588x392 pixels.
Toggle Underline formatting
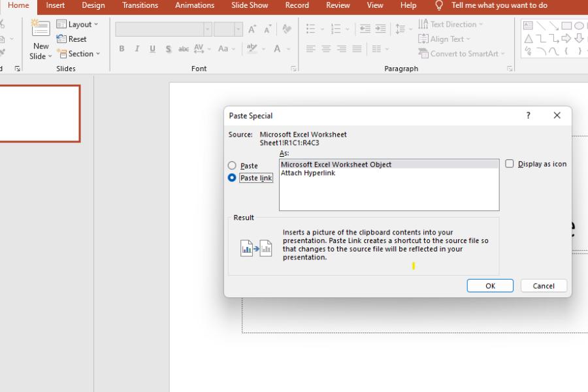(153, 49)
